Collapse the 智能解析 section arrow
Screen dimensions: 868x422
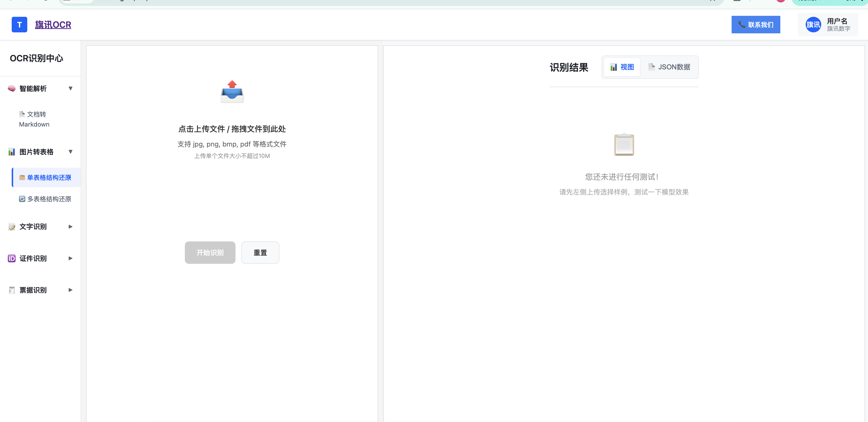70,89
